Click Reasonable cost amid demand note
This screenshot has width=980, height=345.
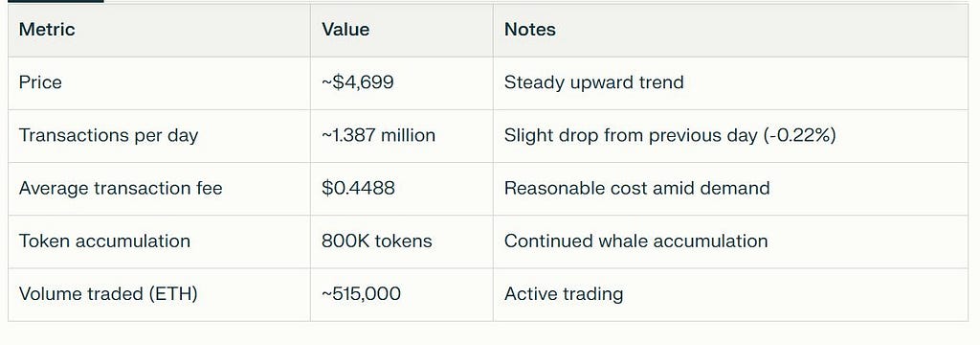pyautogui.click(x=636, y=188)
